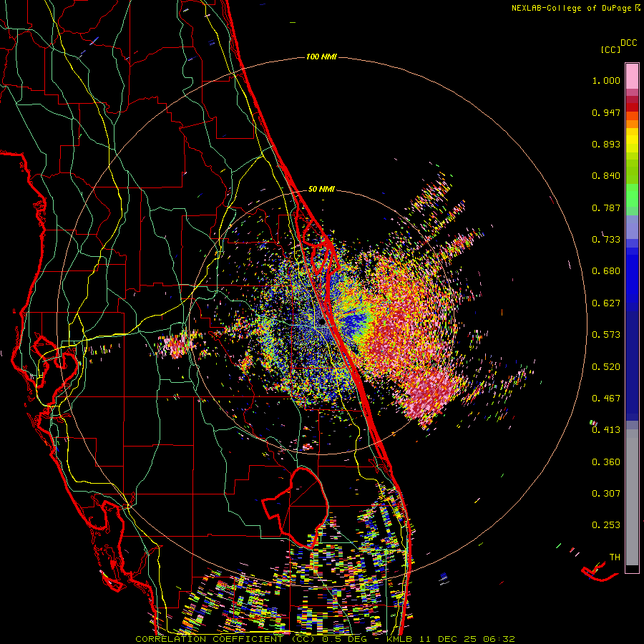Pick the pink color band at 1.000

pyautogui.click(x=632, y=77)
